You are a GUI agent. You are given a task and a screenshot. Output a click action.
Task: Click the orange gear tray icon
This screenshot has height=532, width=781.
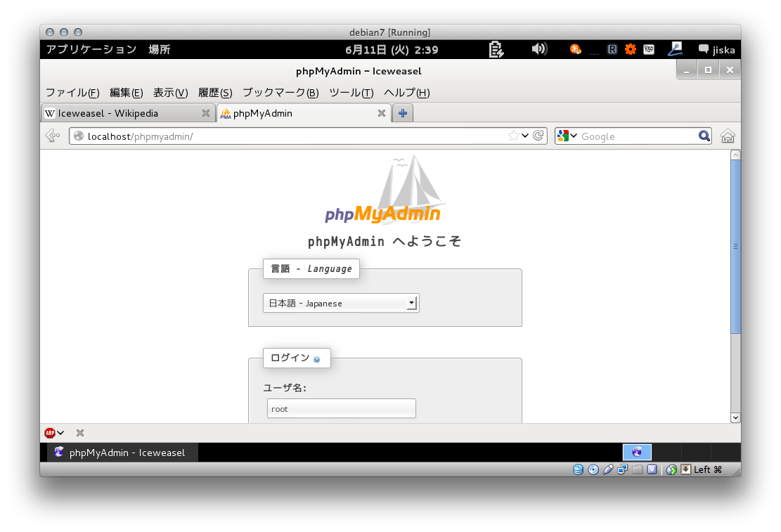(x=631, y=49)
